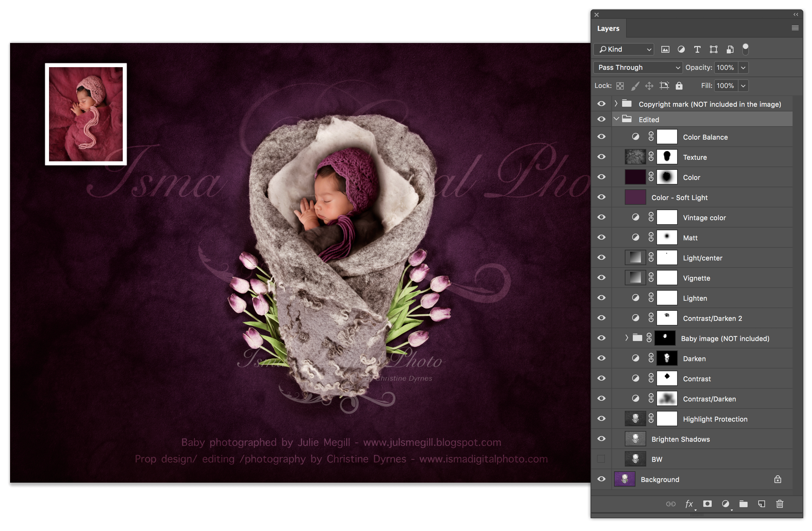Filter layers by adjustment layer icon
The height and width of the screenshot is (531, 812).
point(681,49)
